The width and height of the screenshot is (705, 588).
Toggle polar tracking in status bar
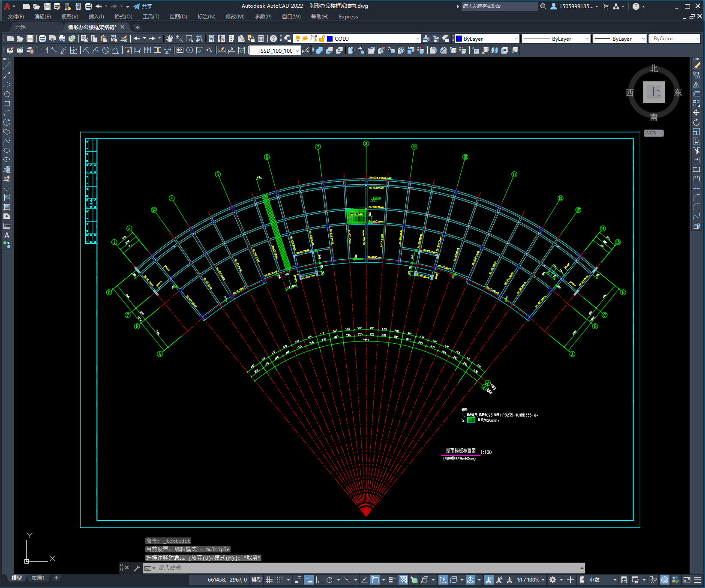[x=330, y=580]
